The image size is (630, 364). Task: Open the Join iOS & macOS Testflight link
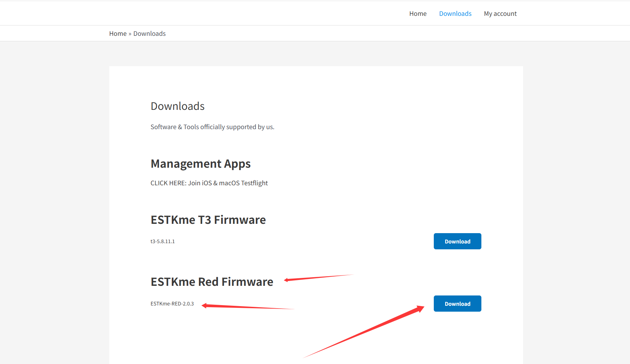(x=209, y=183)
